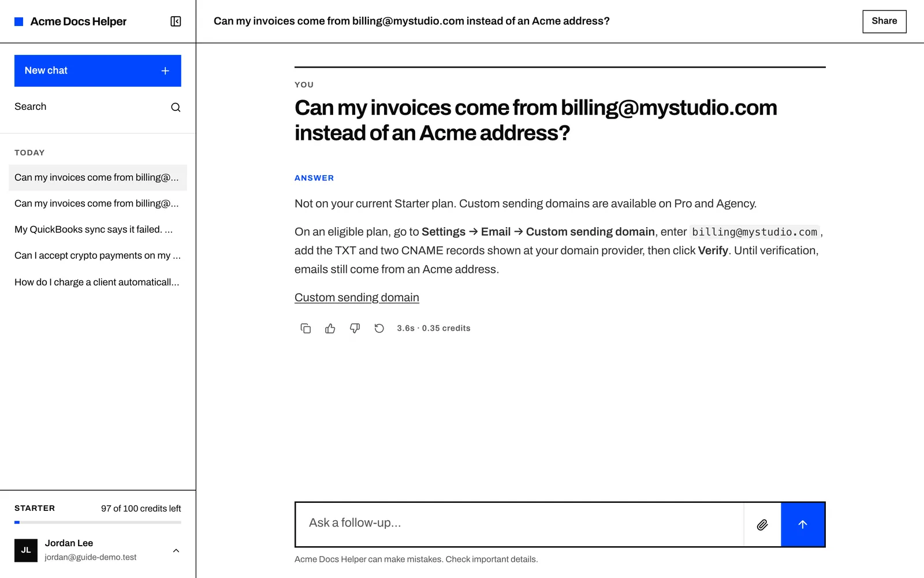This screenshot has width=924, height=578.
Task: Click the large question heading
Action: click(536, 120)
